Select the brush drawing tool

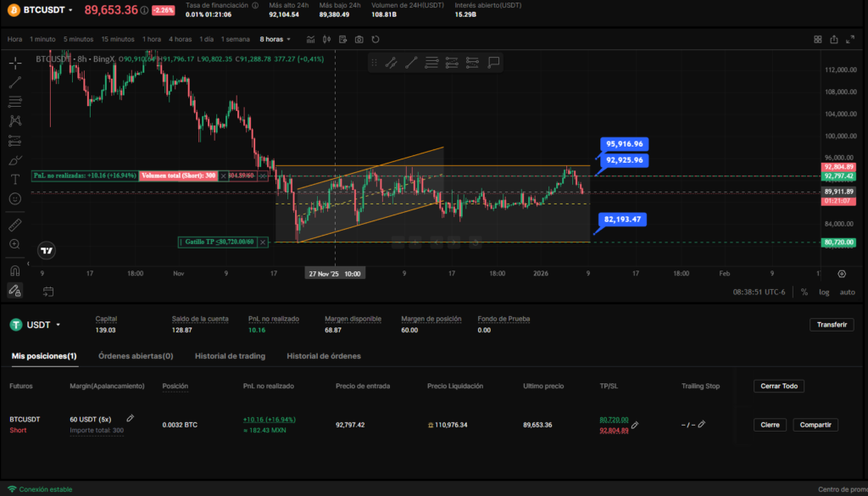point(15,159)
